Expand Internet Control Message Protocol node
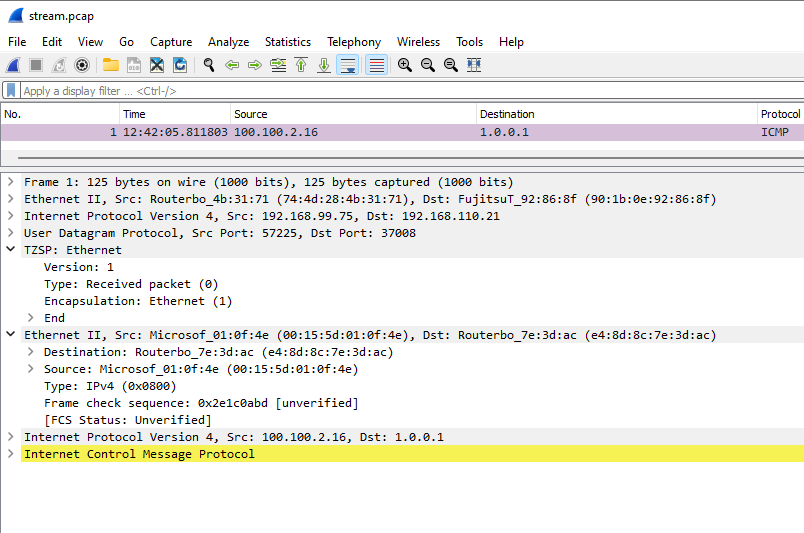 pos(10,453)
